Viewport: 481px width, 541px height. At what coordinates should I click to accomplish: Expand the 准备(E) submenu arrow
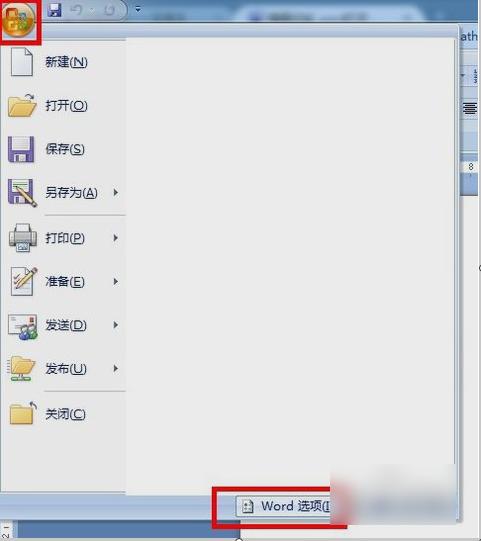pyautogui.click(x=116, y=282)
